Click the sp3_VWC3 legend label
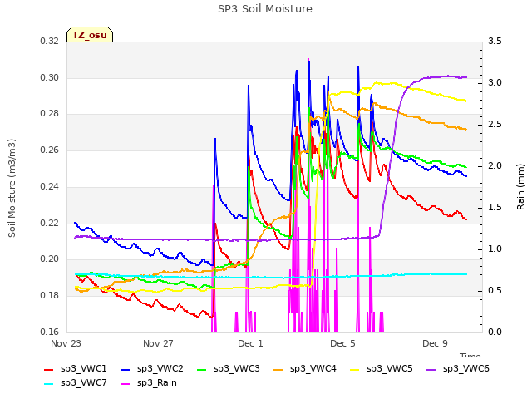 coord(236,369)
